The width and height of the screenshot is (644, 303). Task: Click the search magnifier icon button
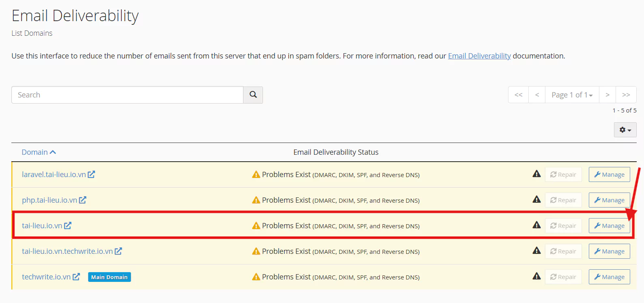253,95
